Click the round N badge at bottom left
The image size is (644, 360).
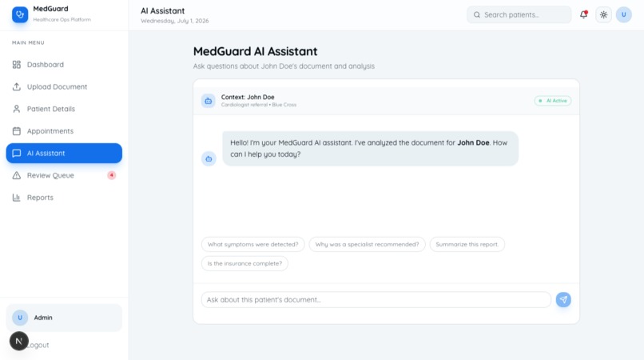(19, 341)
